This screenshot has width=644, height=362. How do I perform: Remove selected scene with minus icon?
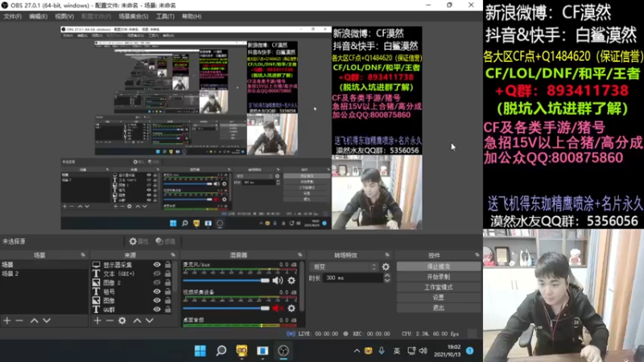pyautogui.click(x=19, y=320)
